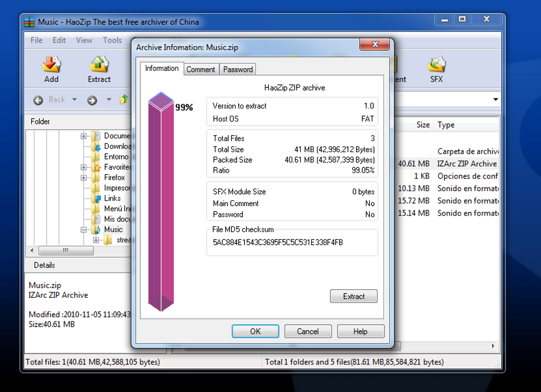Image resolution: width=541 pixels, height=392 pixels.
Task: Expand the Favorites tree node
Action: pyautogui.click(x=83, y=167)
